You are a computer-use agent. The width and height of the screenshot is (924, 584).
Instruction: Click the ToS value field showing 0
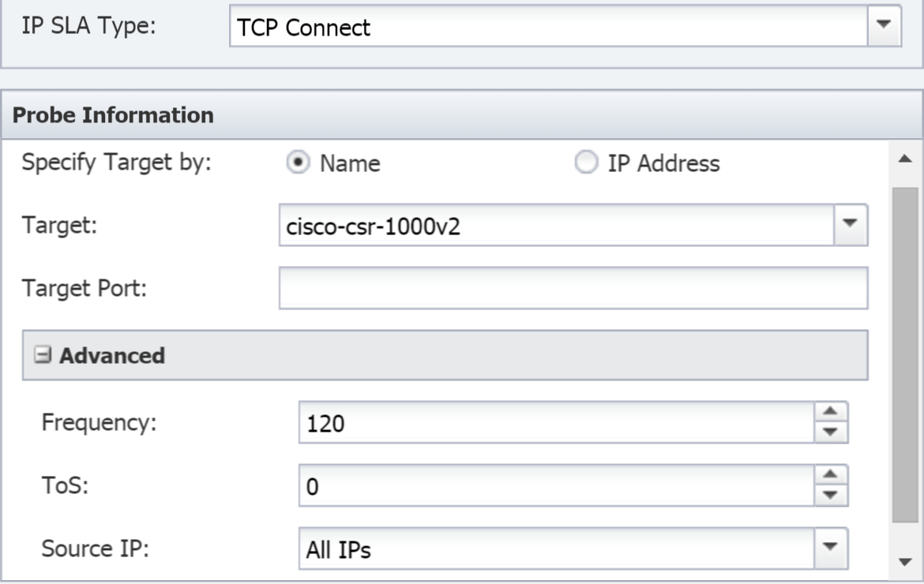click(x=557, y=485)
